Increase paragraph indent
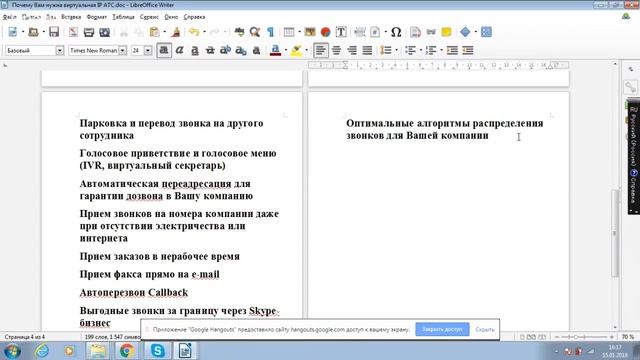Image resolution: width=640 pixels, height=360 pixels. click(452, 50)
